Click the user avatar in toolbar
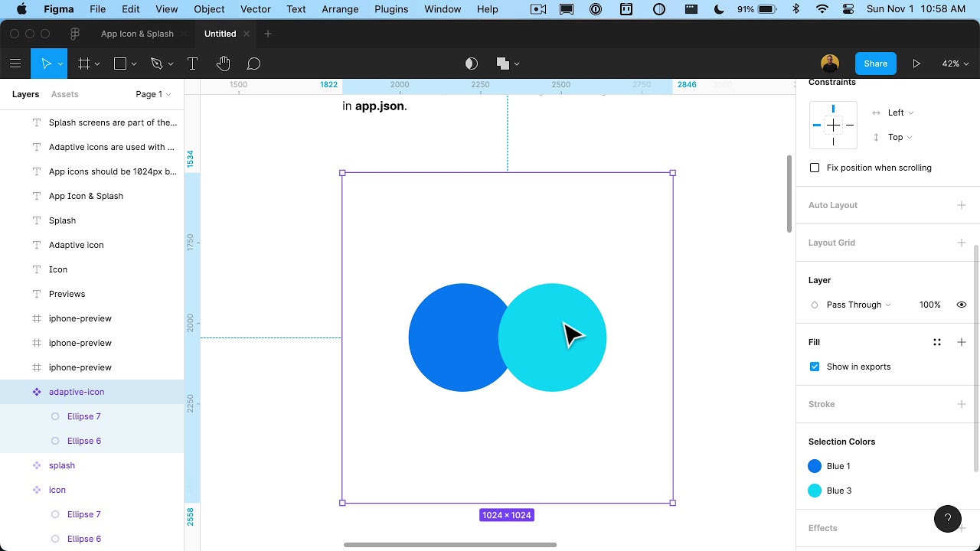Image resolution: width=980 pixels, height=551 pixels. coord(830,64)
